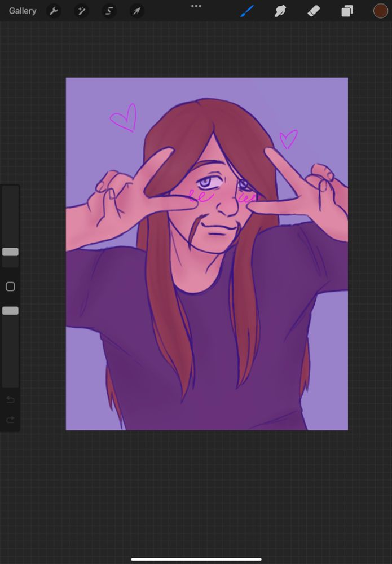Open the Gallery
This screenshot has height=564, width=392.
[23, 11]
